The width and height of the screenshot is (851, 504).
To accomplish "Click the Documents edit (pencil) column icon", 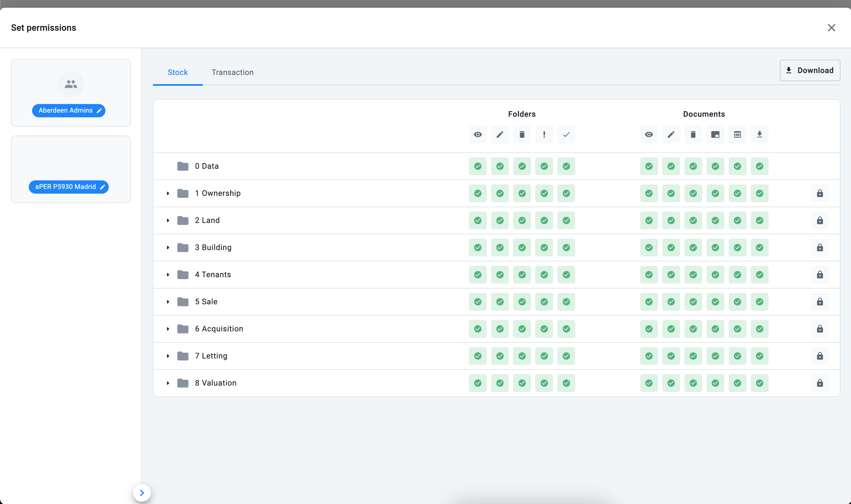I will pyautogui.click(x=671, y=134).
